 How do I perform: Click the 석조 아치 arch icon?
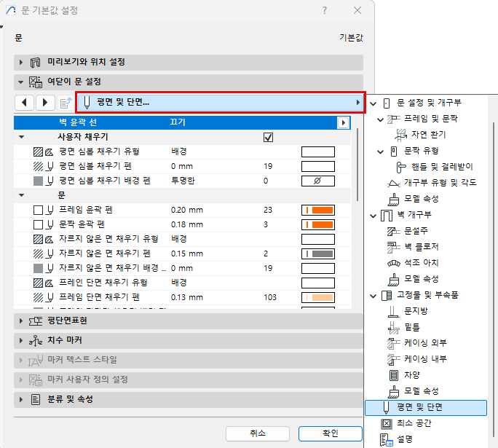[x=393, y=263]
